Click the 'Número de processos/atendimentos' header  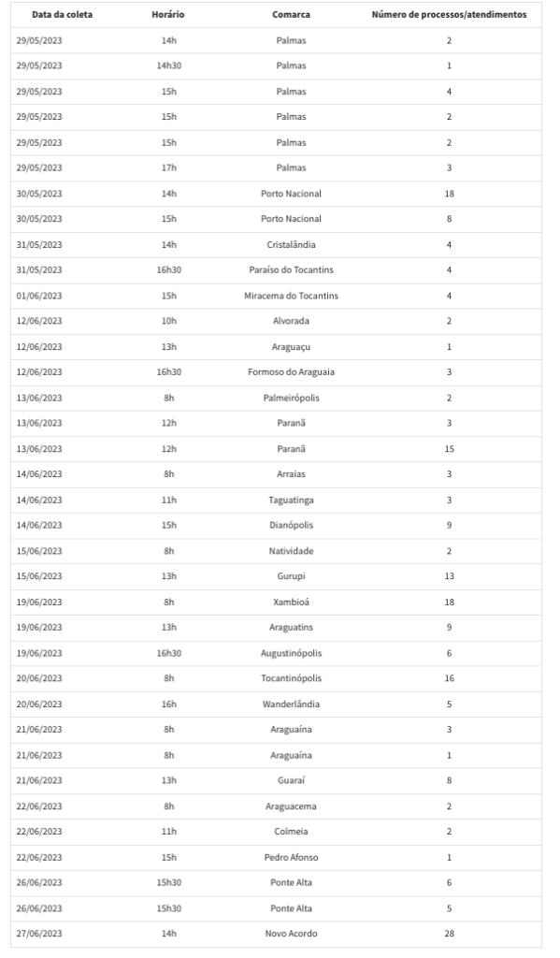coord(449,15)
